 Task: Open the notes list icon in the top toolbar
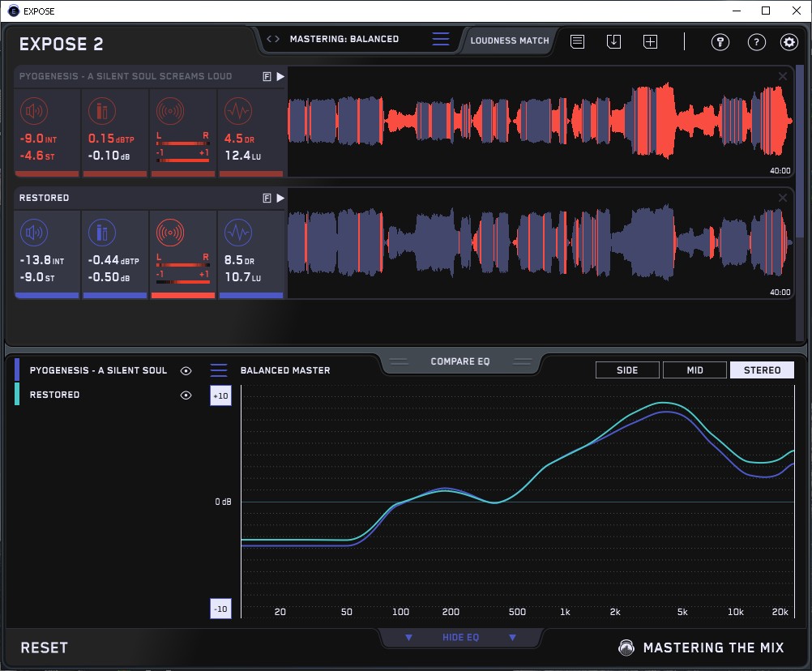(578, 41)
